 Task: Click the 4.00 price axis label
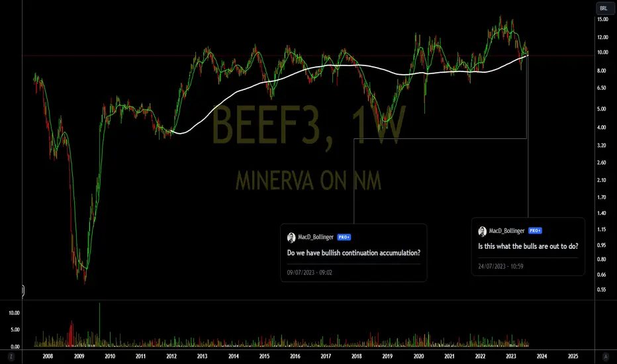pyautogui.click(x=601, y=128)
